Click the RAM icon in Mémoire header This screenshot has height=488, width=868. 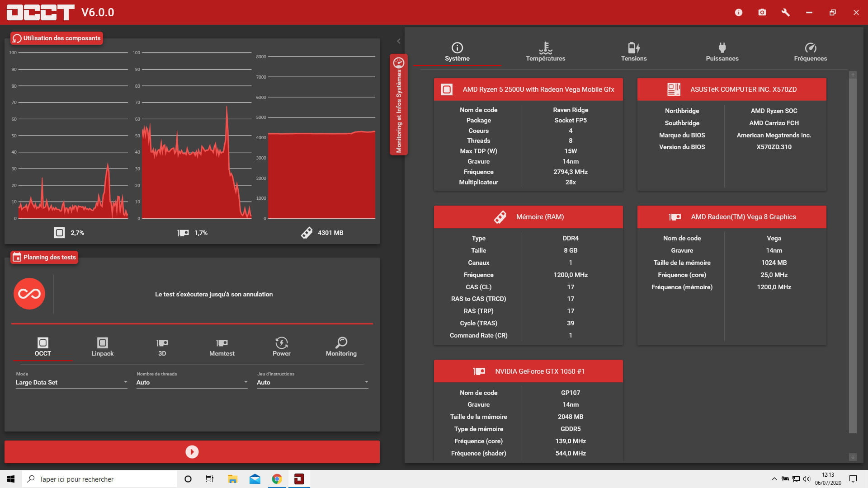[500, 217]
